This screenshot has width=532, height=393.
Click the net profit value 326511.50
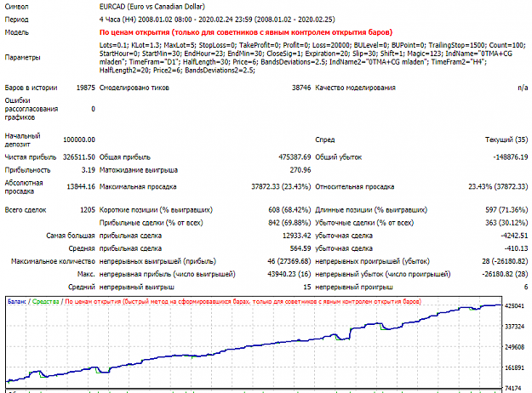pos(79,157)
